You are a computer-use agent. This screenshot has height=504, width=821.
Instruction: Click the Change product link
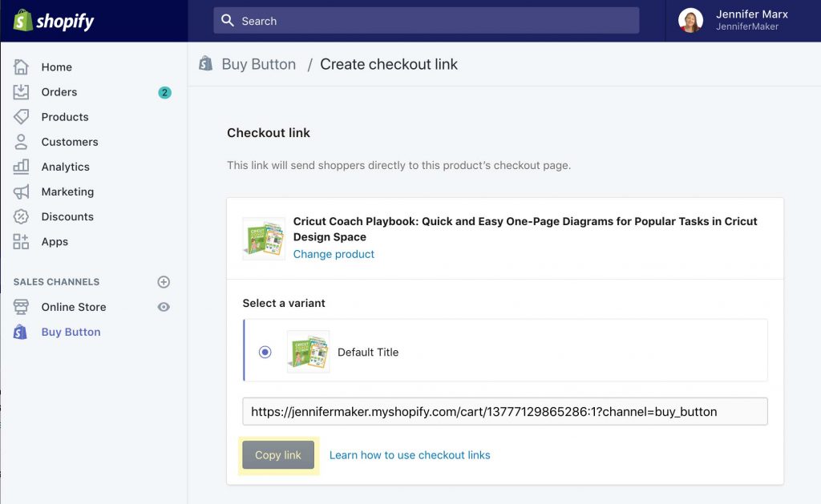pos(334,254)
